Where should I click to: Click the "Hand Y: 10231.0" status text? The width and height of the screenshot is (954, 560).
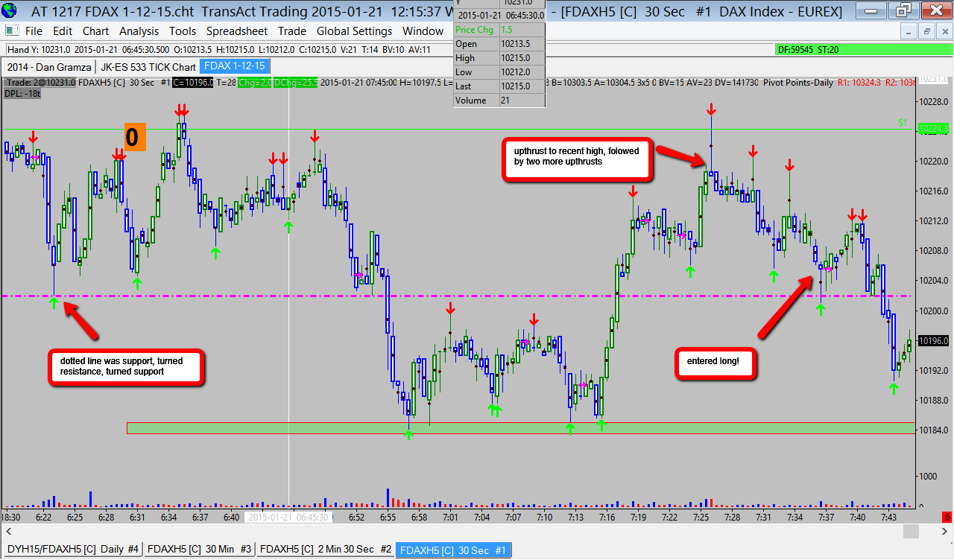pos(39,50)
